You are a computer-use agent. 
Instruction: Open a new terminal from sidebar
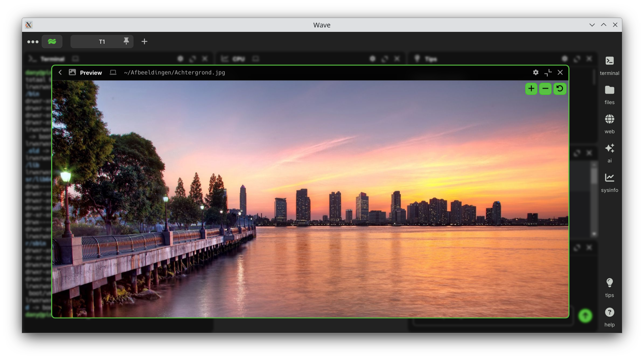[609, 66]
